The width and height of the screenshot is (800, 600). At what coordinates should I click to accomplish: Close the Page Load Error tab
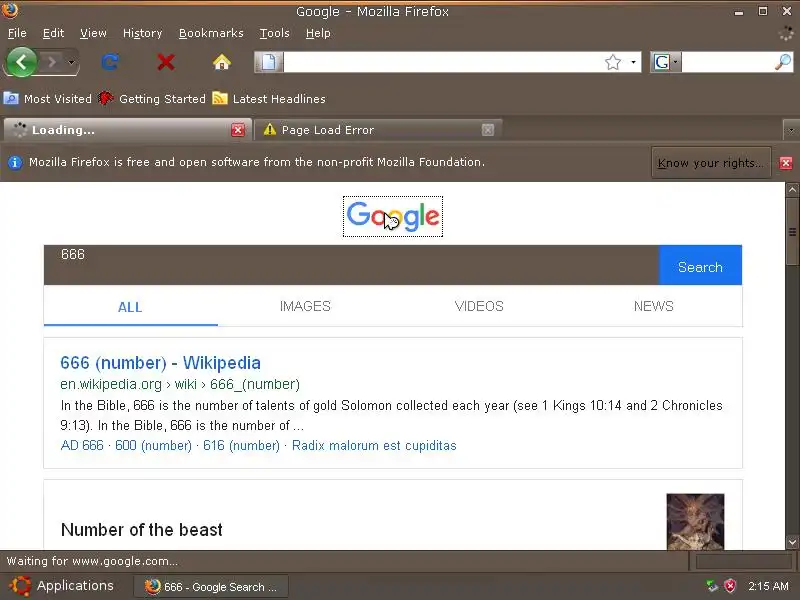pyautogui.click(x=488, y=130)
